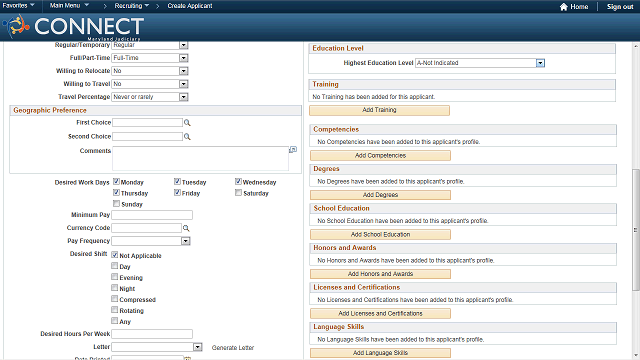Viewport: 640px width, 360px height.
Task: Click into the Second Choice field
Action: (147, 136)
